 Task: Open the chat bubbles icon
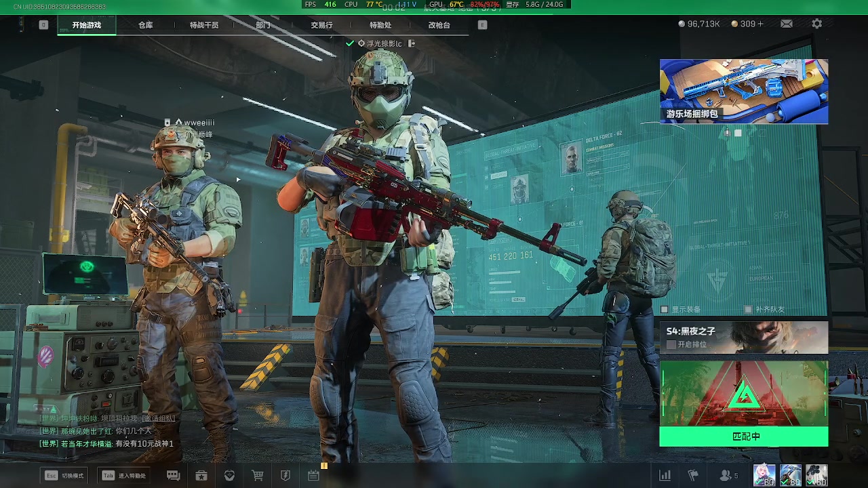pyautogui.click(x=173, y=476)
